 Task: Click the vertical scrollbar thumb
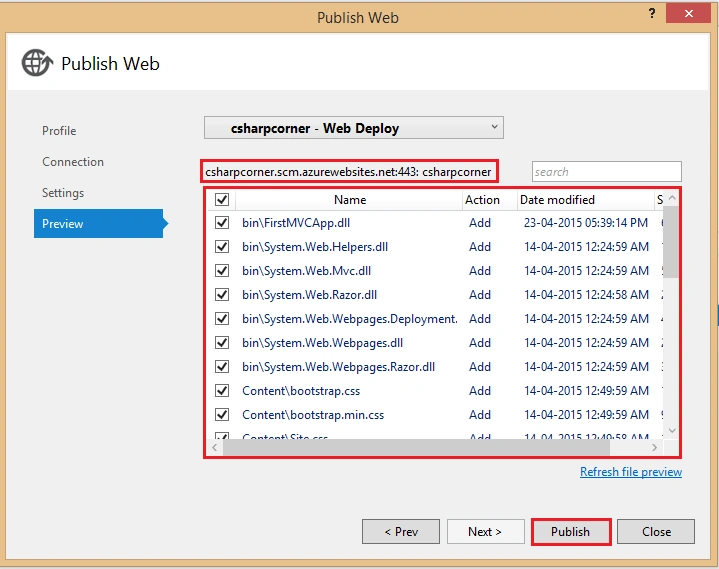[671, 242]
